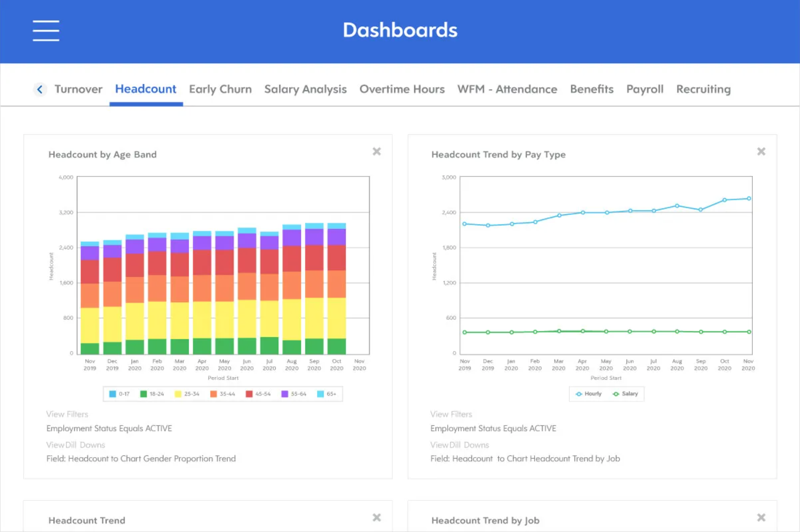The height and width of the screenshot is (532, 800).
Task: Click Oct 2020 Hourly data point
Action: [x=724, y=200]
